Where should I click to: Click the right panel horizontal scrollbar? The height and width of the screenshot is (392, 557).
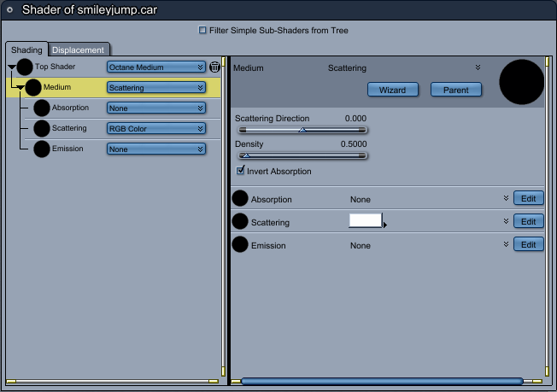pos(382,382)
